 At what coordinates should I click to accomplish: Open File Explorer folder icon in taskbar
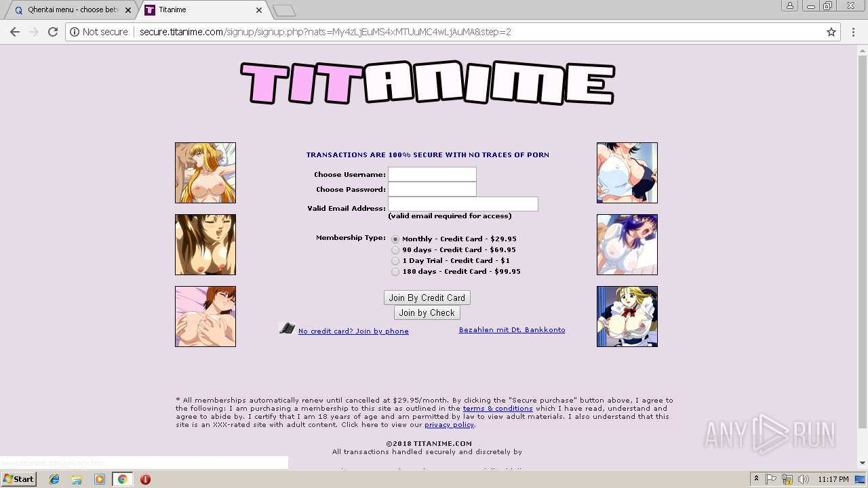(x=77, y=479)
